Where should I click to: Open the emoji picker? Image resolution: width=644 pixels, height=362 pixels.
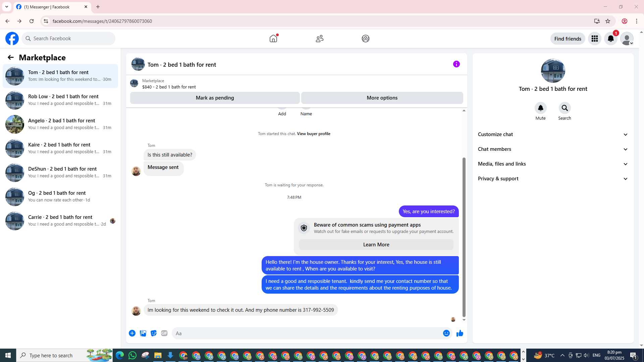click(446, 333)
